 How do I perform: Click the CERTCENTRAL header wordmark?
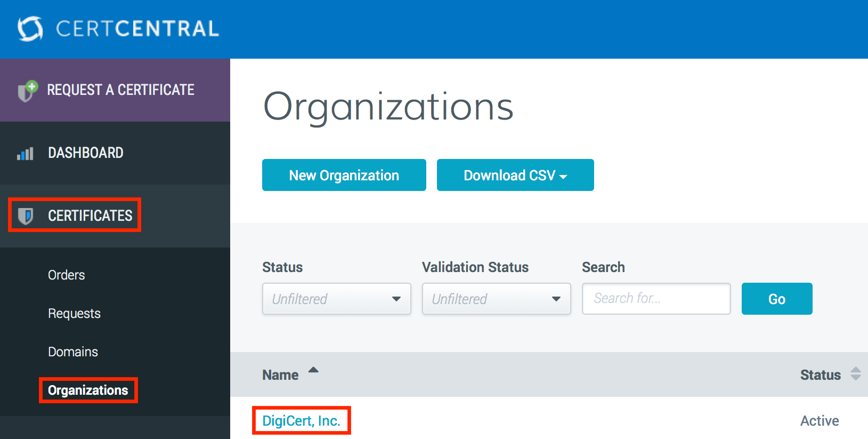click(137, 29)
